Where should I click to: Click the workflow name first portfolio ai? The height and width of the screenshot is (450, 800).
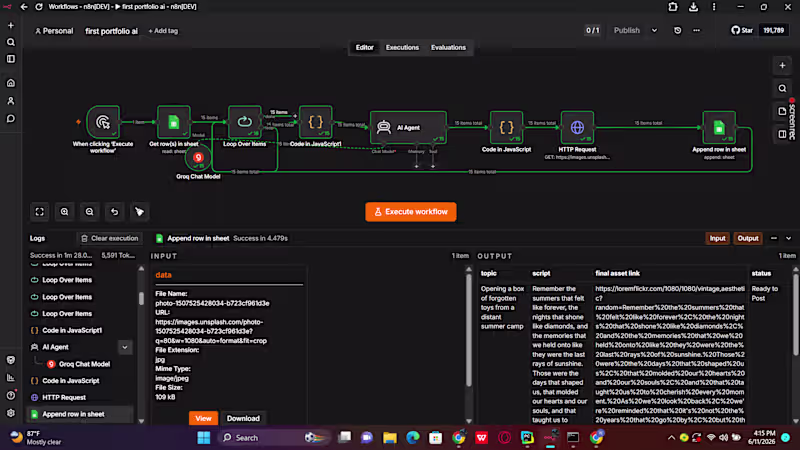click(111, 31)
